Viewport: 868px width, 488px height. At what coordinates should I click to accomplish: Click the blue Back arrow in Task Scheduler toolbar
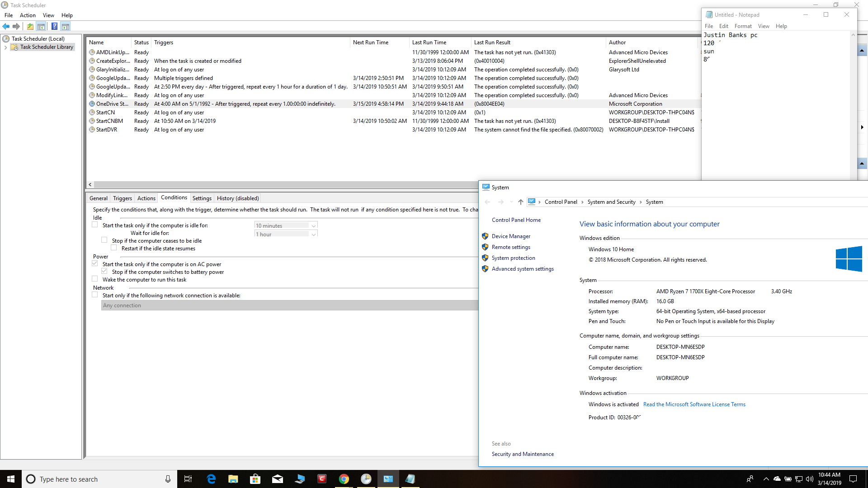point(6,26)
